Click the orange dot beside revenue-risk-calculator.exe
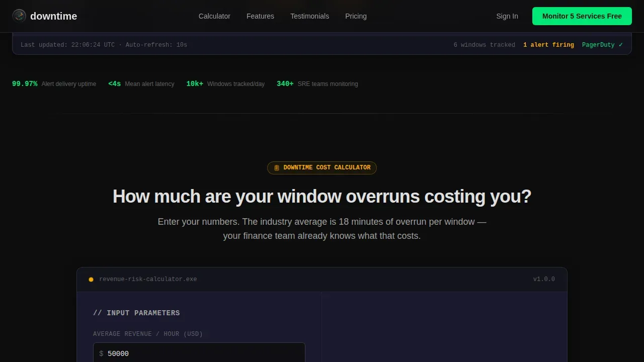Image resolution: width=644 pixels, height=362 pixels. coord(91,280)
